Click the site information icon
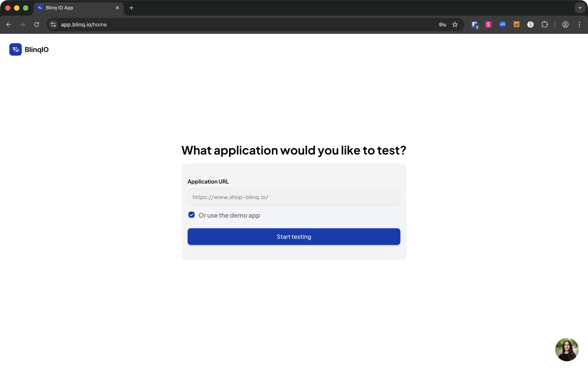 pyautogui.click(x=53, y=25)
